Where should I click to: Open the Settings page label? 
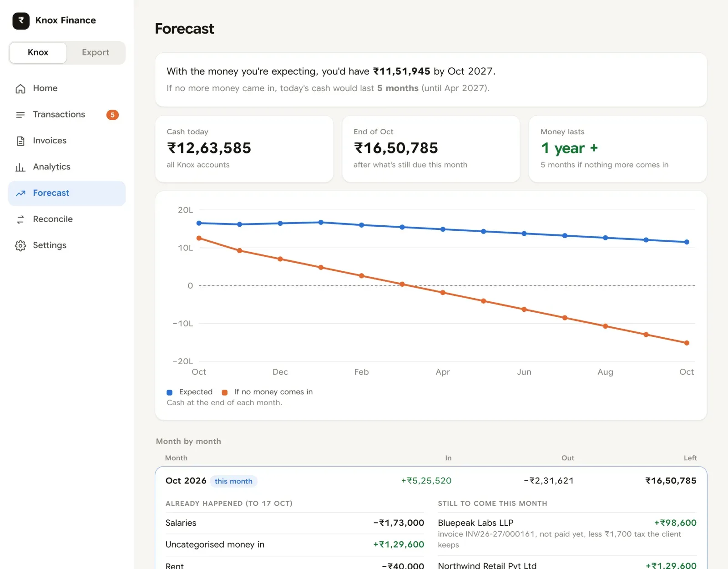point(50,245)
